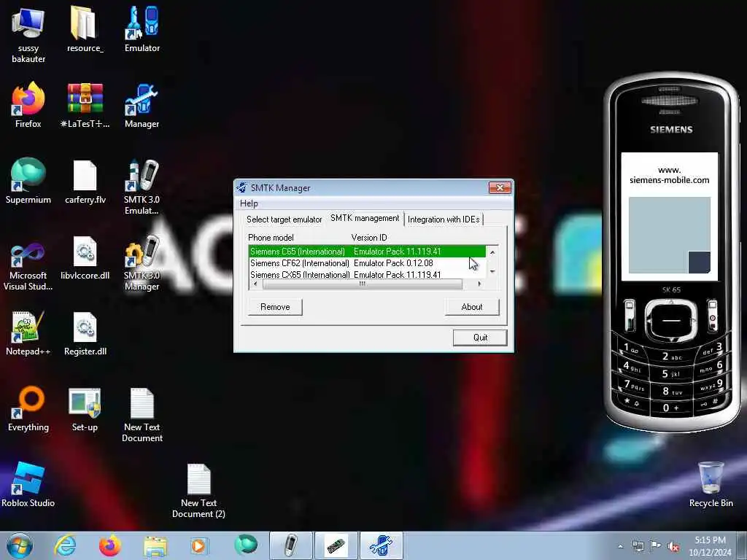Select New Text Document (2) file
Screen dimensions: 747x560
point(198,491)
